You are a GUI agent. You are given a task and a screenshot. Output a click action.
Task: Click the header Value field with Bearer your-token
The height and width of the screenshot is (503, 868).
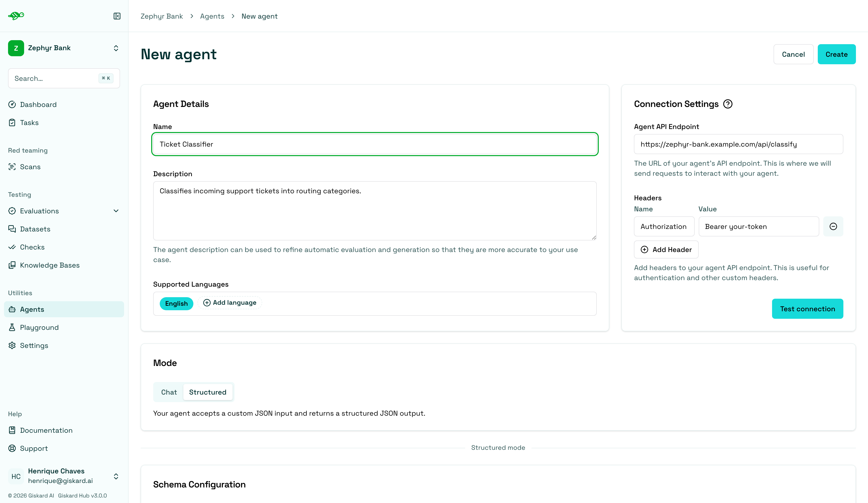tap(758, 227)
